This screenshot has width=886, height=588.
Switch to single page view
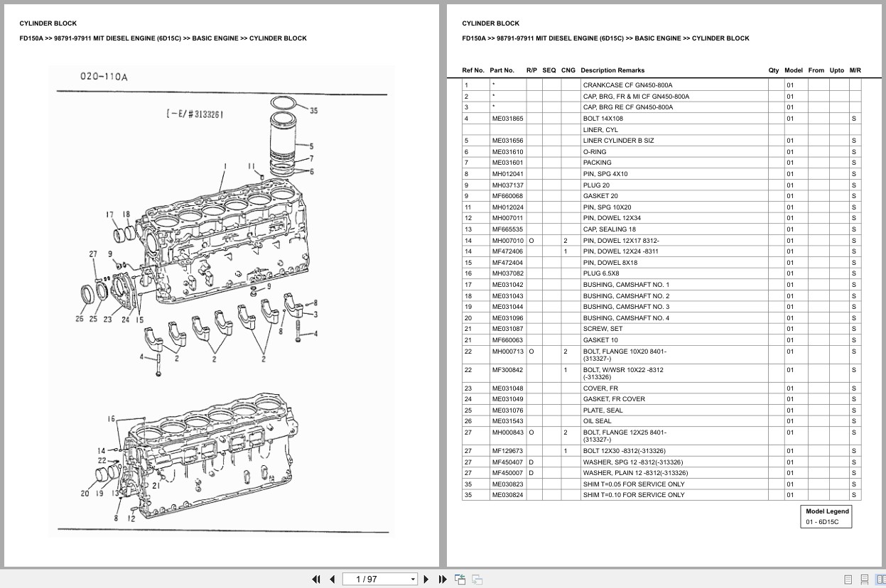pos(848,579)
